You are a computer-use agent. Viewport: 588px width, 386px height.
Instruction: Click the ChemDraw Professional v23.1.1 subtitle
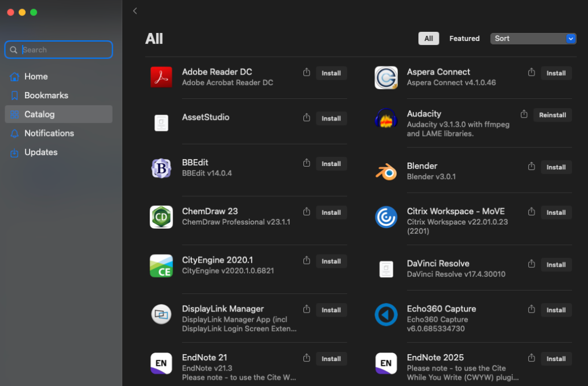coord(236,222)
